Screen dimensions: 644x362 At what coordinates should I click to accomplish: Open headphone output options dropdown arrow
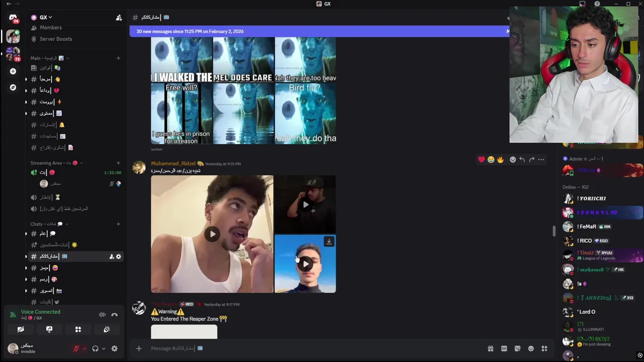(104, 348)
